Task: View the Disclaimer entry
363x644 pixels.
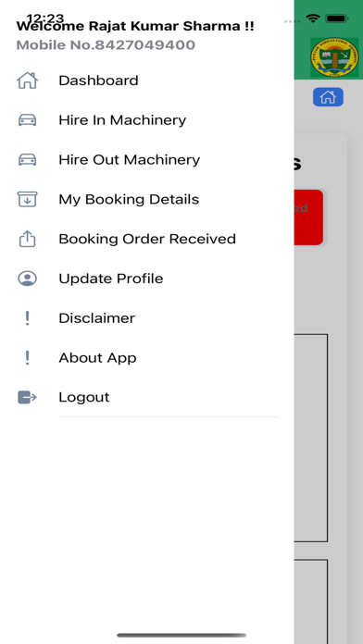Action: click(x=147, y=318)
